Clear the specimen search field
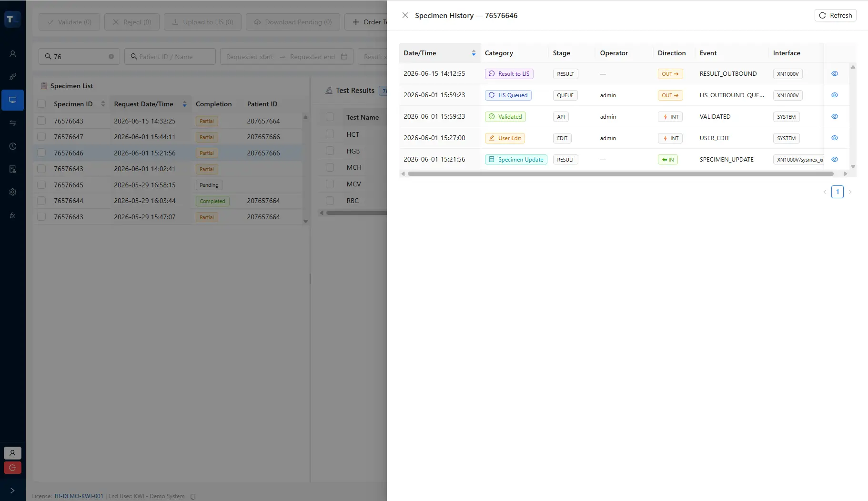The width and height of the screenshot is (868, 501). (111, 56)
